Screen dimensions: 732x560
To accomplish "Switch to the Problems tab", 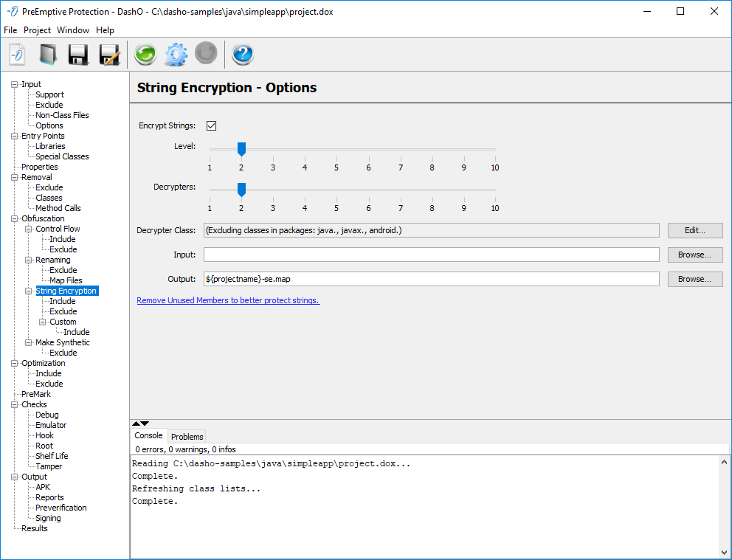I will point(187,437).
